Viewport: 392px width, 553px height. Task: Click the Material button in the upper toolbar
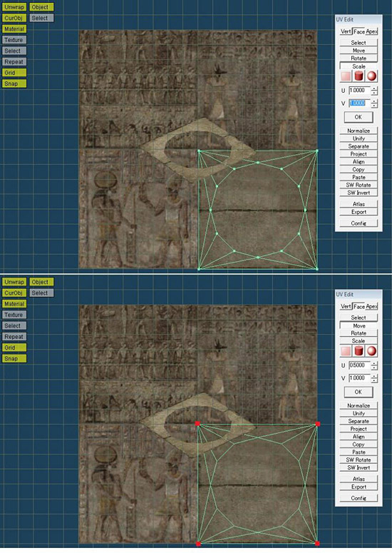click(x=14, y=29)
